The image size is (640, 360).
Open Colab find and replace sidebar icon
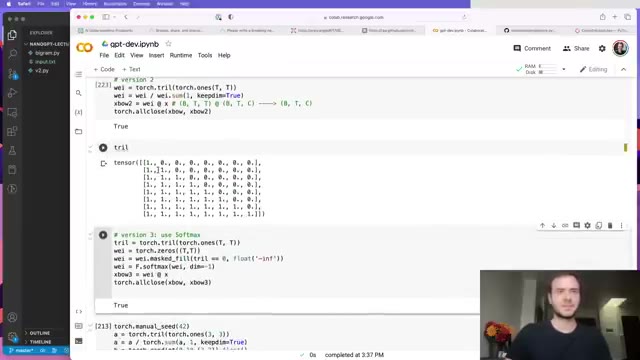[79, 93]
